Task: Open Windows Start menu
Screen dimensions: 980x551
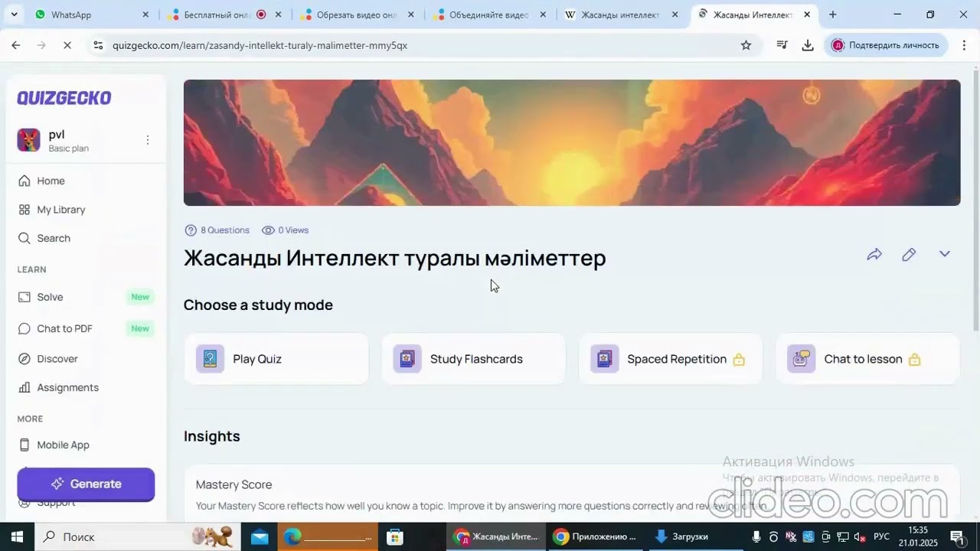Action: tap(16, 536)
